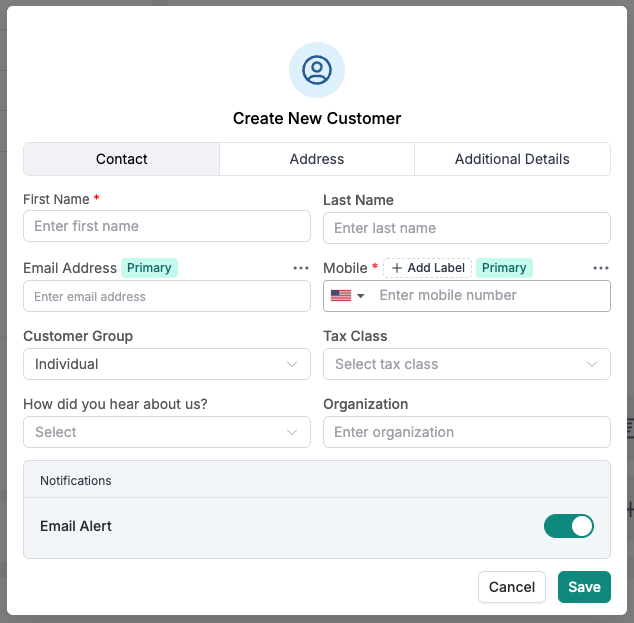Click the Organization input field
This screenshot has height=623, width=634.
pyautogui.click(x=466, y=432)
